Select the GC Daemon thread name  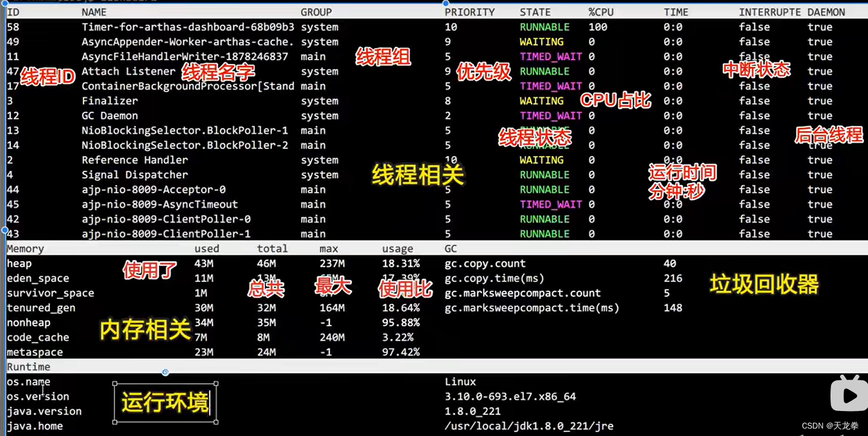[110, 115]
